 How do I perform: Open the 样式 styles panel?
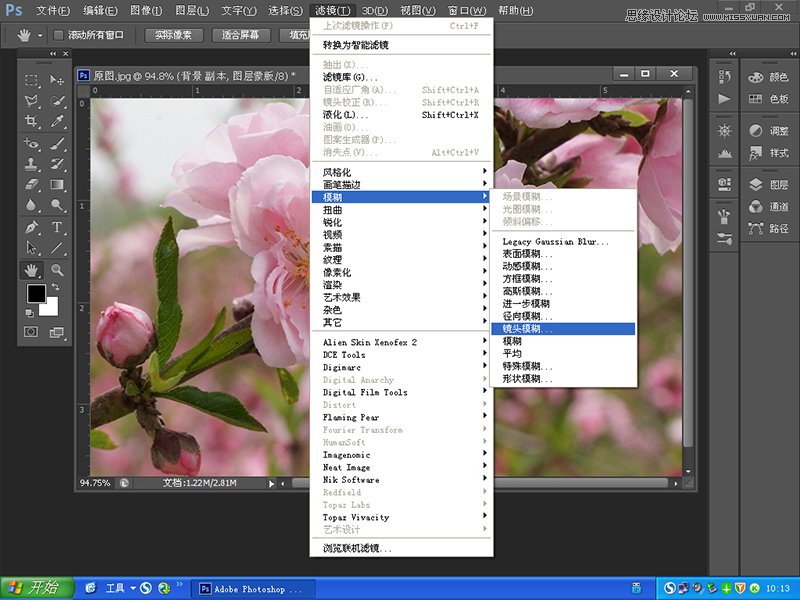click(x=768, y=153)
